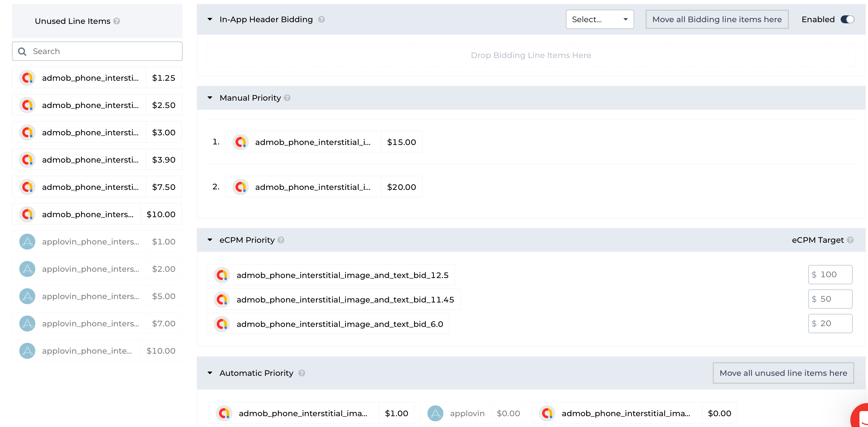Click the search magnifier icon
This screenshot has width=868, height=427.
click(22, 51)
